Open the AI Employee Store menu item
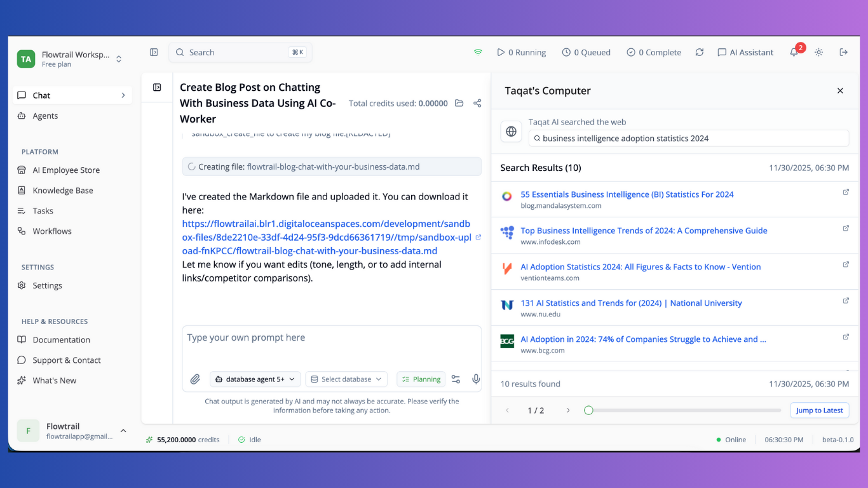The width and height of the screenshot is (868, 488). point(66,170)
